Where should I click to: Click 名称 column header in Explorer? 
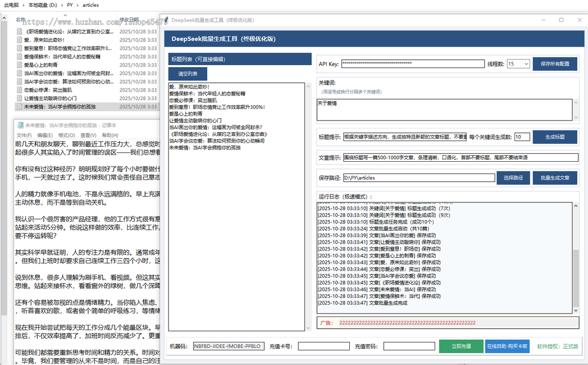[21, 20]
